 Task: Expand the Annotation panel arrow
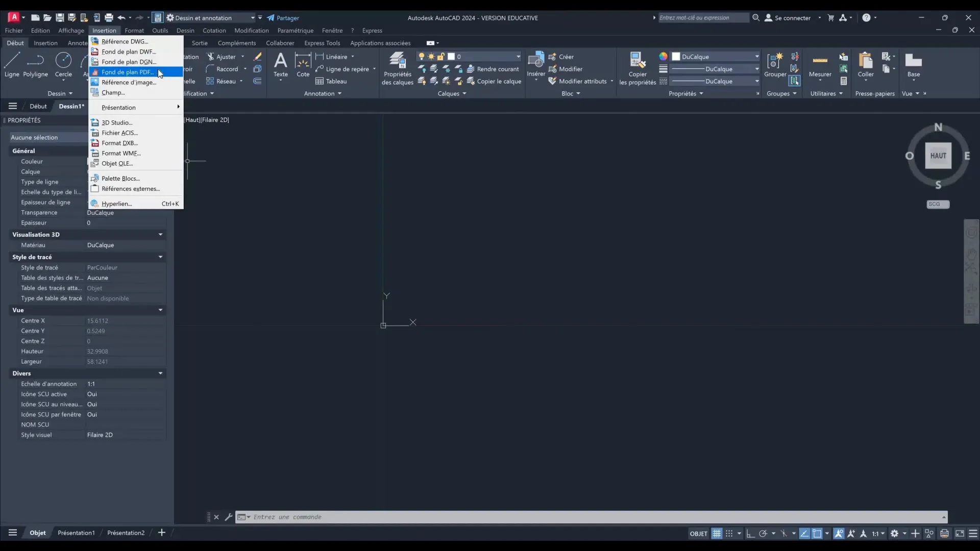(x=339, y=94)
